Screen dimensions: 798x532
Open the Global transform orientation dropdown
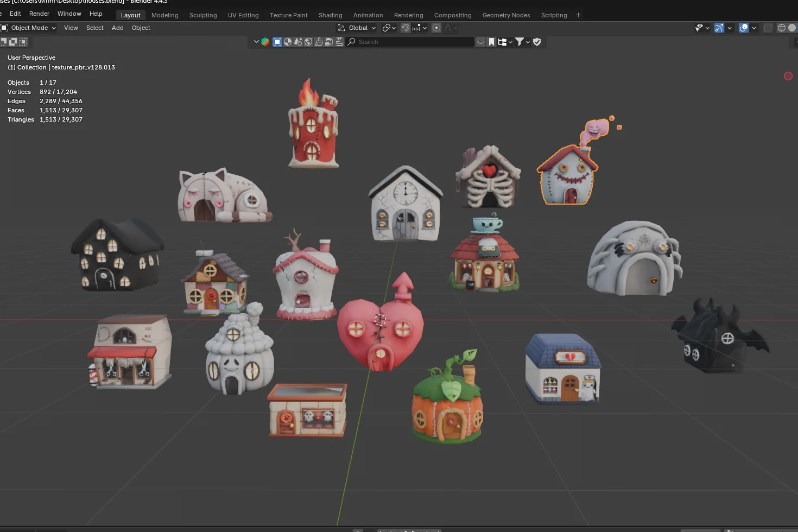(x=357, y=28)
